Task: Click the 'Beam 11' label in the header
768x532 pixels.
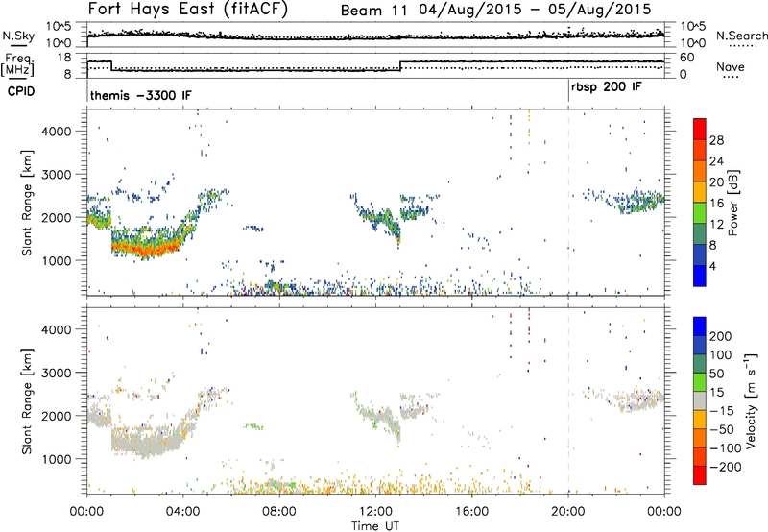Action: tap(373, 11)
